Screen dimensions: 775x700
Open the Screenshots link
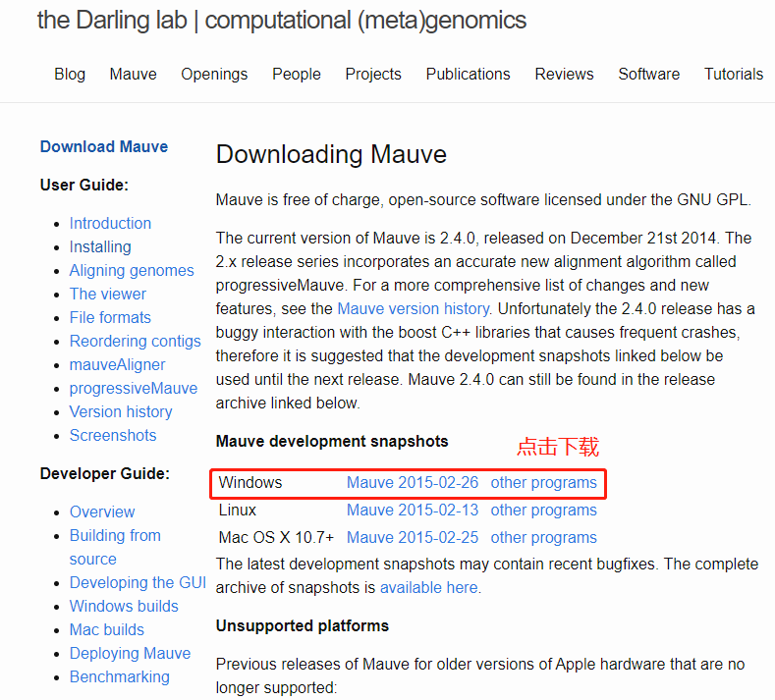[x=113, y=435]
